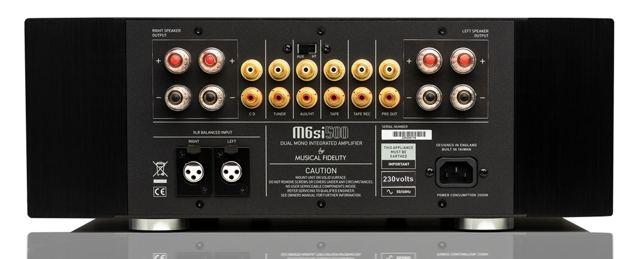Click the RIGHT XLR balanced input socket
This screenshot has height=259, width=644.
pos(194,171)
